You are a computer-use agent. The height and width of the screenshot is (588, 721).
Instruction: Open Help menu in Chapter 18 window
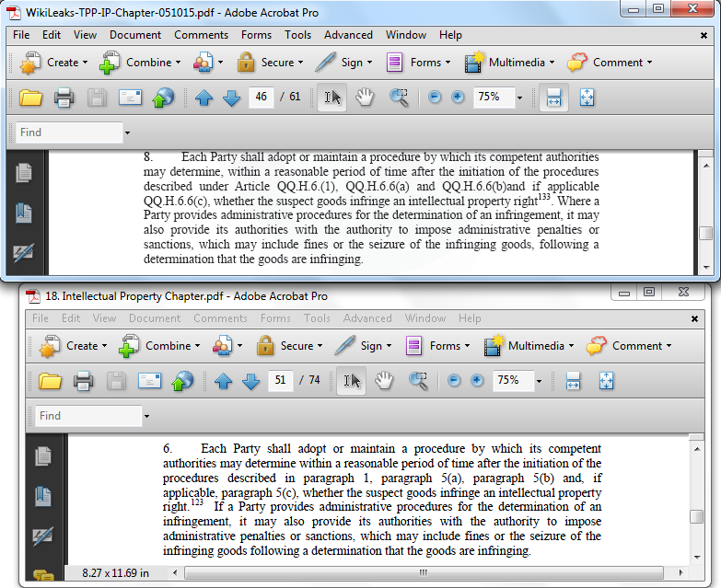click(470, 318)
